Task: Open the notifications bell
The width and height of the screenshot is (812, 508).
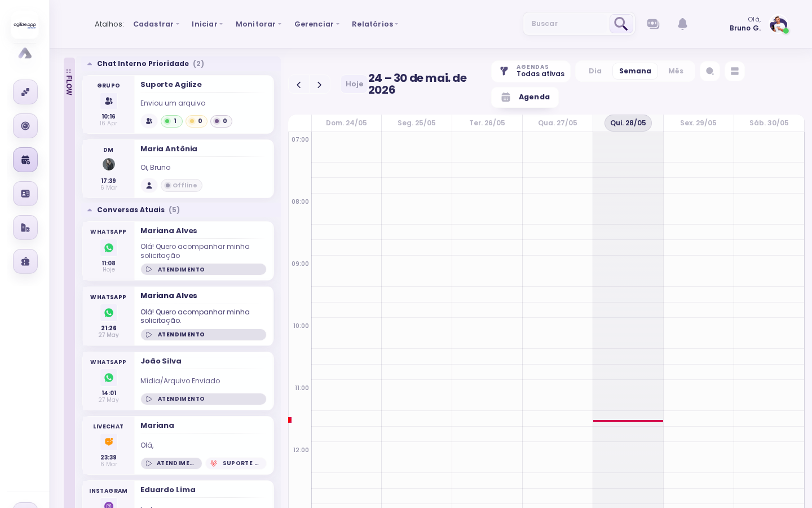Action: [682, 24]
